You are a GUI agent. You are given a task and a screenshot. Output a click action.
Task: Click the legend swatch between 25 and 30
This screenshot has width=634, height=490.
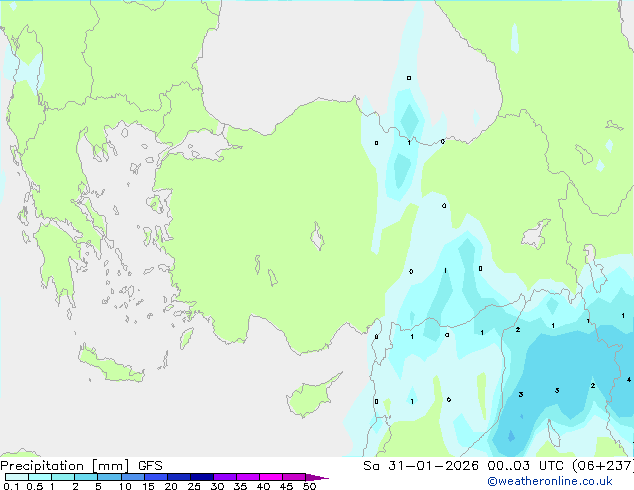tap(201, 477)
